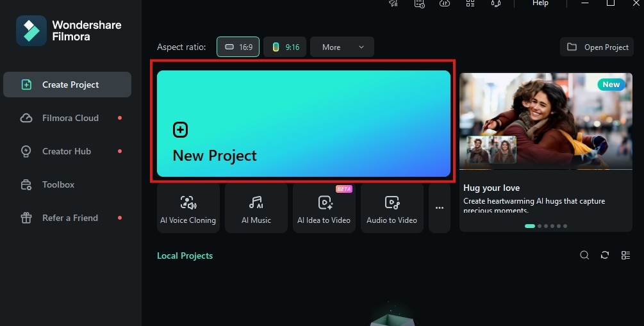The height and width of the screenshot is (326, 644).
Task: Click the Creator Hub lightbulb icon
Action: pyautogui.click(x=26, y=151)
